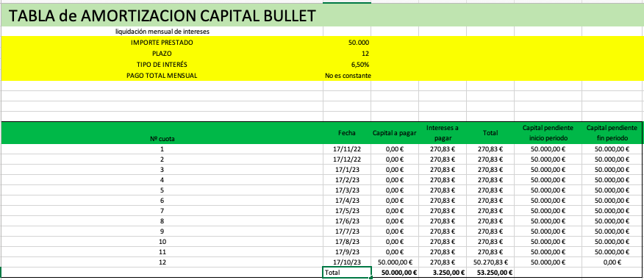This screenshot has height=280, width=644.
Task: Click the 50.000 loan amount cell
Action: click(x=347, y=43)
